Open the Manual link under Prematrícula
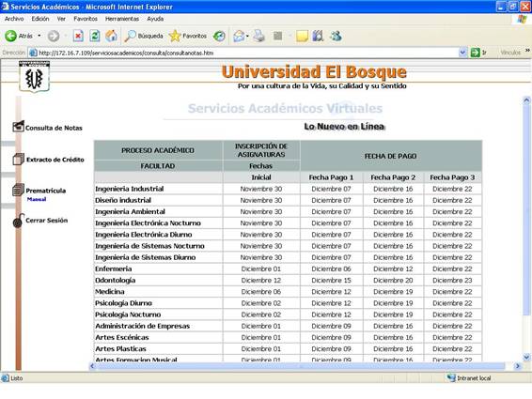 (37, 199)
